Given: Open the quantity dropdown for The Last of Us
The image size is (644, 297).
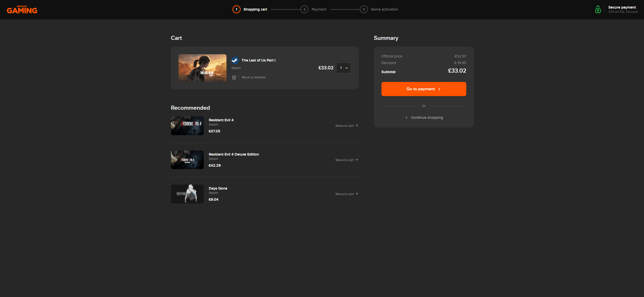Looking at the screenshot, I should tap(343, 68).
